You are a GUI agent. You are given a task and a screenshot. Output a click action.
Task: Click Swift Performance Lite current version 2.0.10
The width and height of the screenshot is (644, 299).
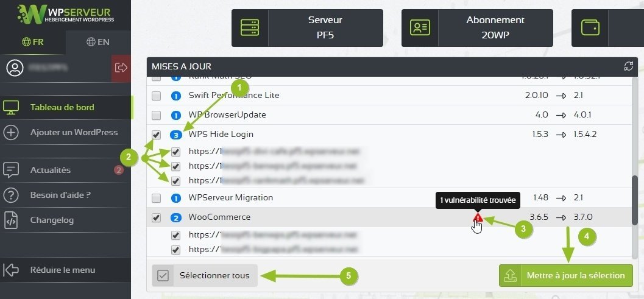coord(536,95)
